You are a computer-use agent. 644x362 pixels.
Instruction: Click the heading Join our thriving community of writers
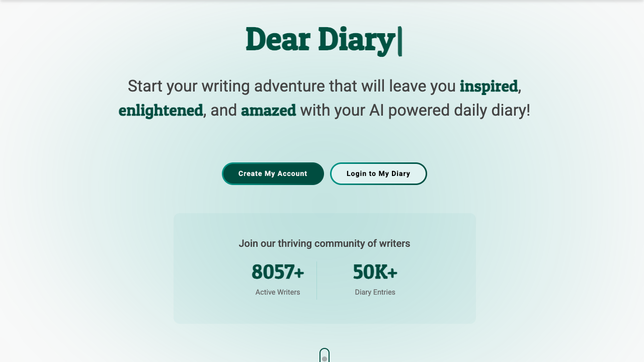[x=325, y=243]
